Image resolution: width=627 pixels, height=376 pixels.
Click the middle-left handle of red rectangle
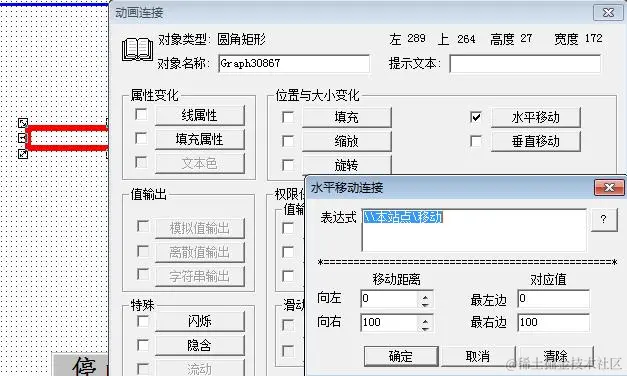pyautogui.click(x=23, y=138)
